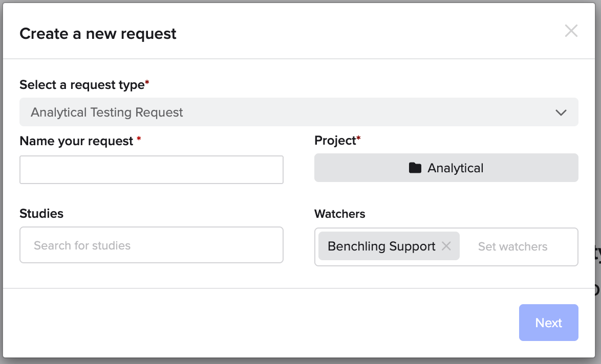Click the red asterisk beside Project
This screenshot has height=364, width=601.
[x=359, y=139]
